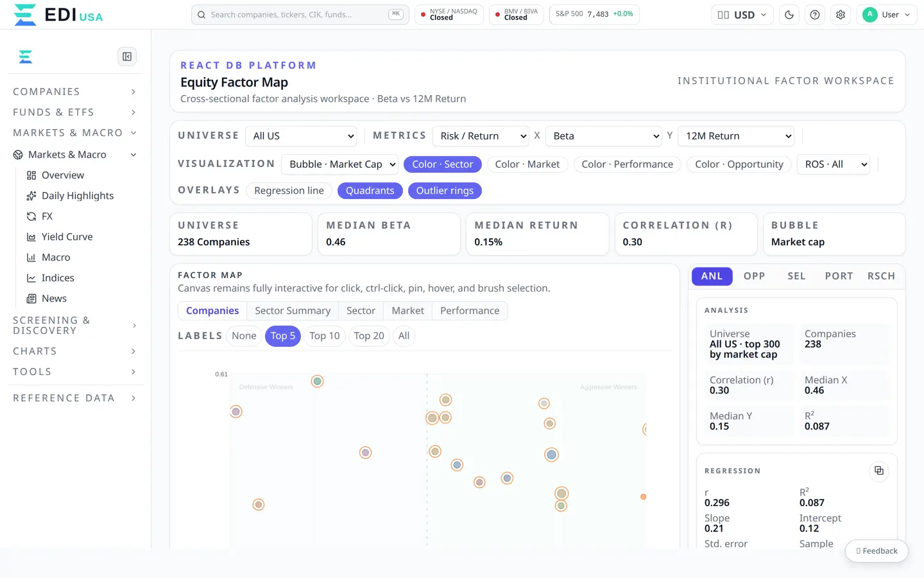This screenshot has height=578, width=924.
Task: Click the search magnifier icon
Action: [x=201, y=15]
